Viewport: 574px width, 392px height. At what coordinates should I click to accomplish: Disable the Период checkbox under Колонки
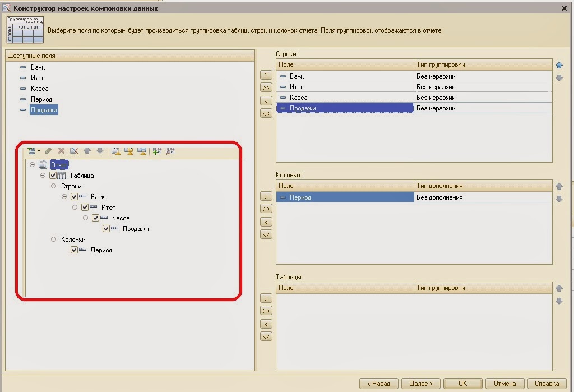tap(74, 250)
